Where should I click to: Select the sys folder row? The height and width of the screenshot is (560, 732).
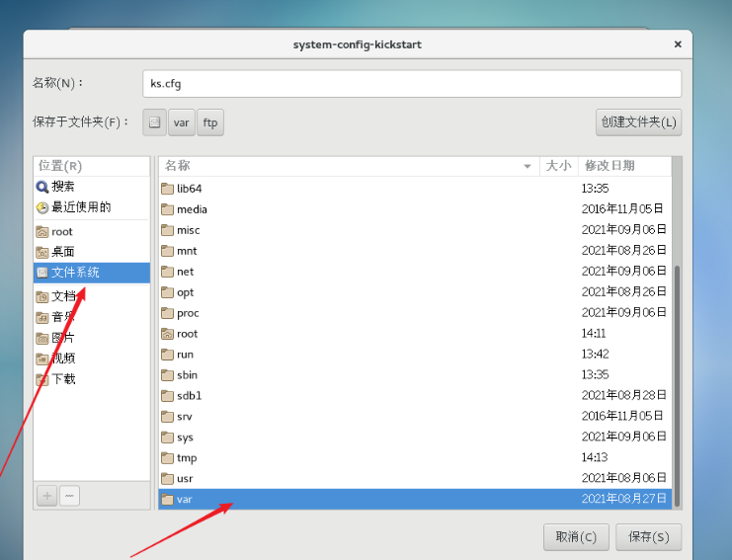click(415, 437)
